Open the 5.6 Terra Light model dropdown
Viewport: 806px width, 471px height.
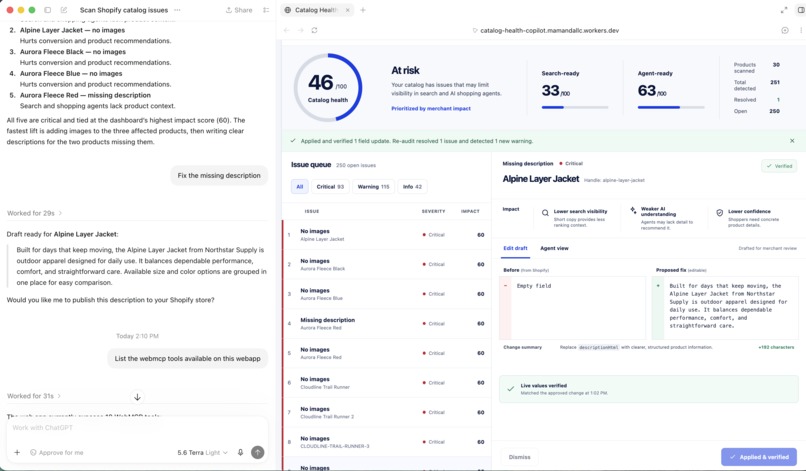click(x=203, y=452)
